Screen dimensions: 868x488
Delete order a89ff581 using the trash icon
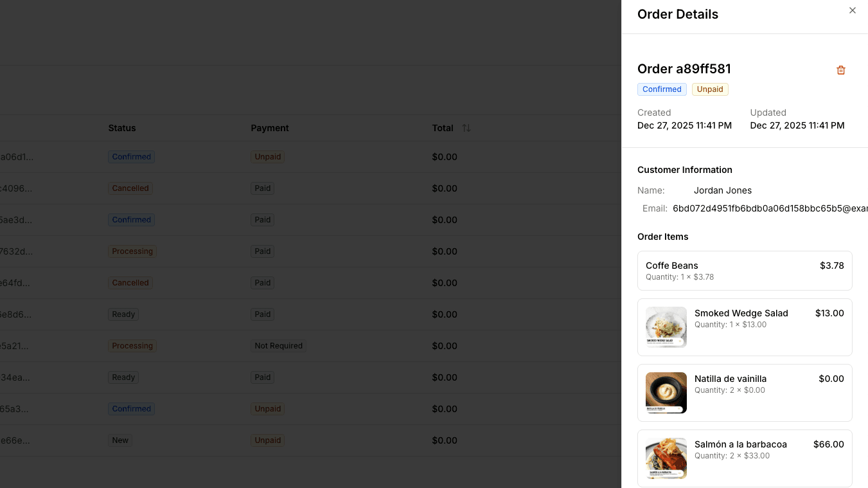coord(840,69)
